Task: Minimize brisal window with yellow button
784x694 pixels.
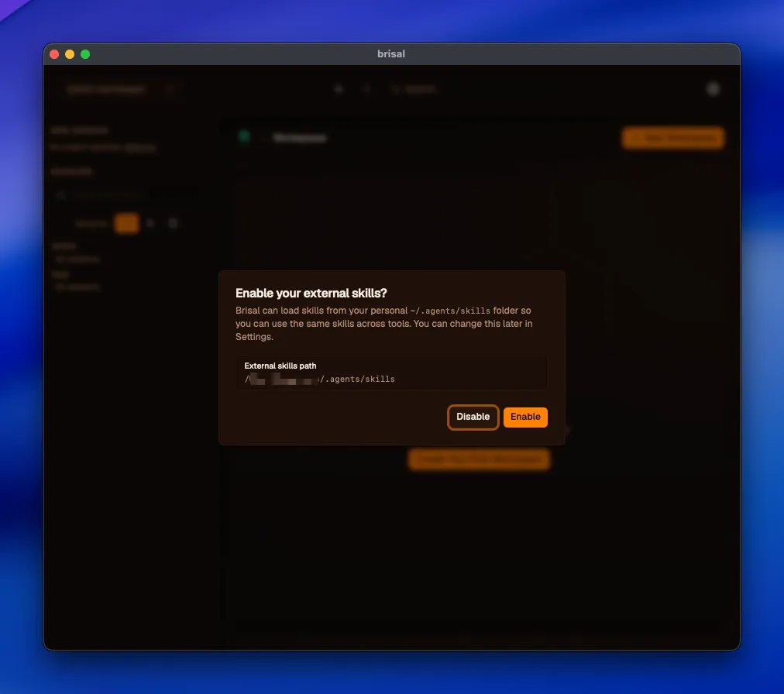Action: (x=70, y=54)
